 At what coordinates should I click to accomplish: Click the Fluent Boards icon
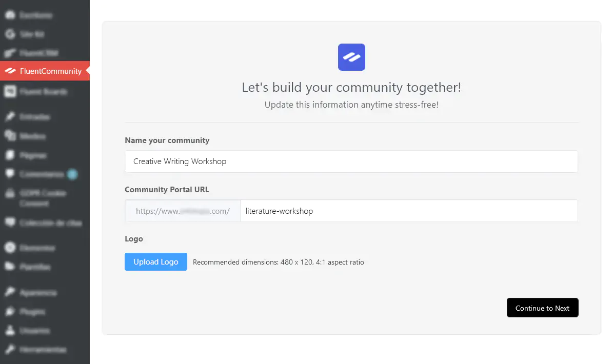pyautogui.click(x=10, y=91)
